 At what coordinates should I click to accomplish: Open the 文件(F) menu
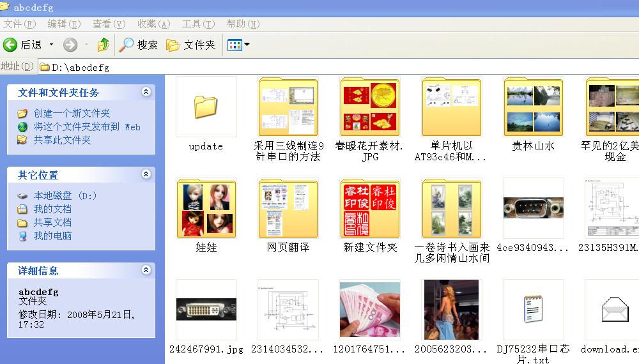[19, 24]
